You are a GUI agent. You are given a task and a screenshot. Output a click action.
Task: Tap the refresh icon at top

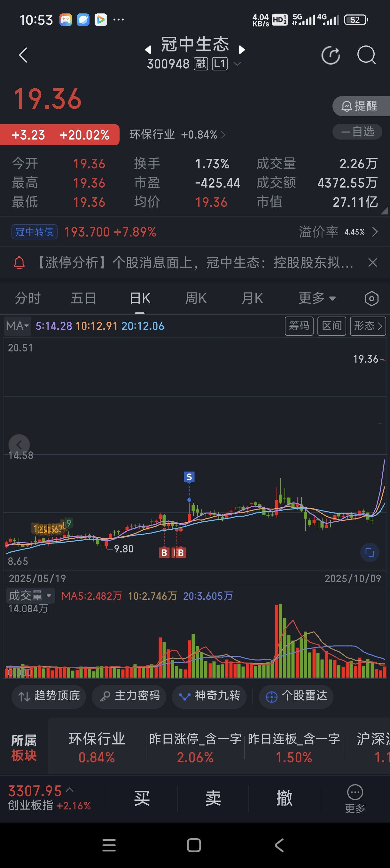tap(331, 55)
